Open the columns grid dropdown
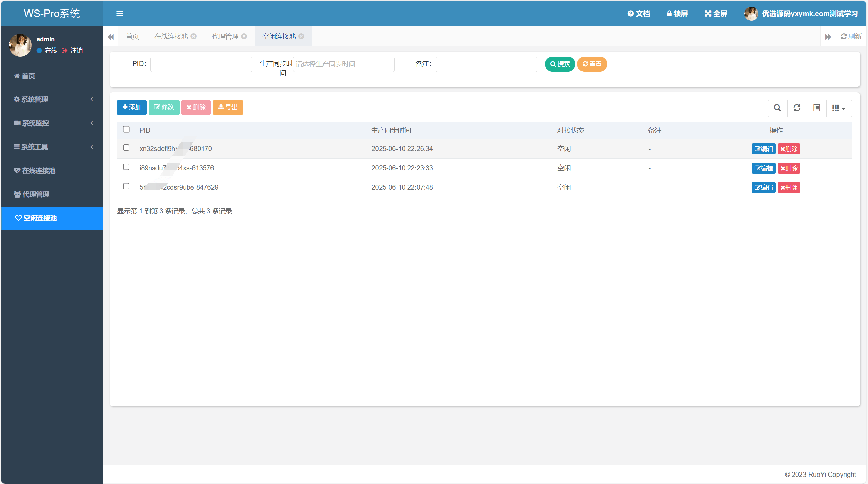The width and height of the screenshot is (868, 484). [x=838, y=108]
